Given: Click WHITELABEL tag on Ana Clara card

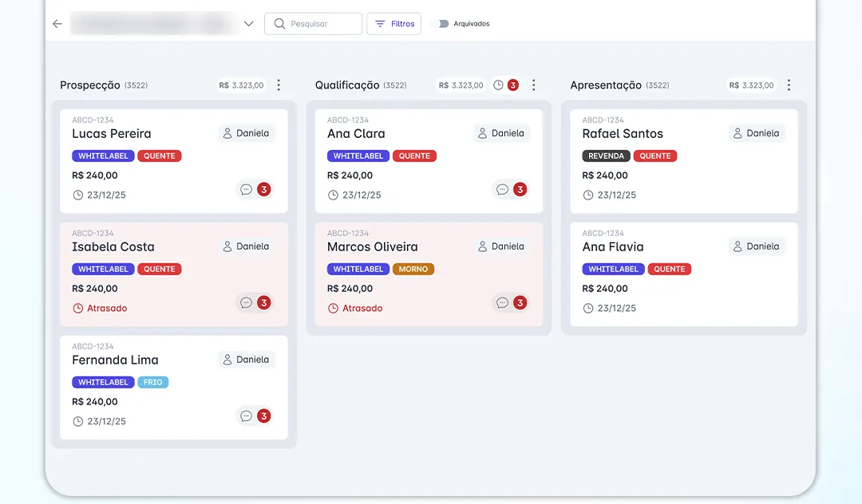Looking at the screenshot, I should (358, 156).
